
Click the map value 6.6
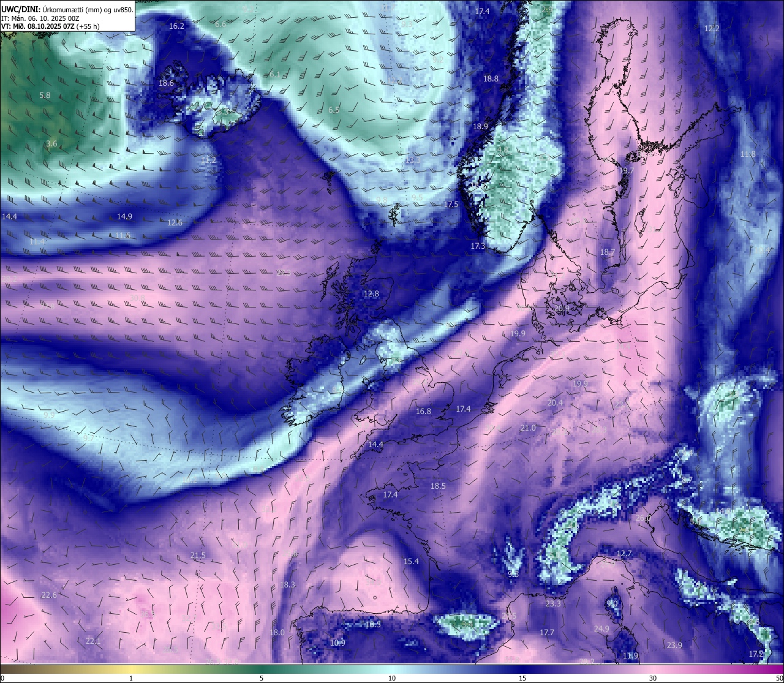click(221, 24)
